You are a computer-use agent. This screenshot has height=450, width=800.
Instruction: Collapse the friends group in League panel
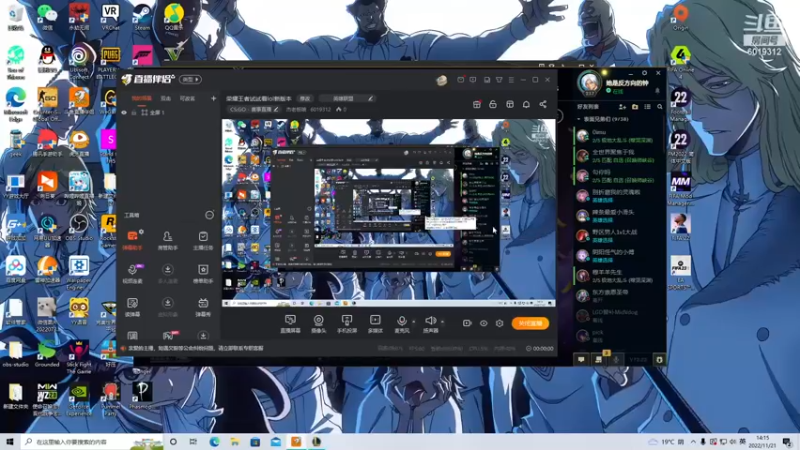click(x=578, y=119)
